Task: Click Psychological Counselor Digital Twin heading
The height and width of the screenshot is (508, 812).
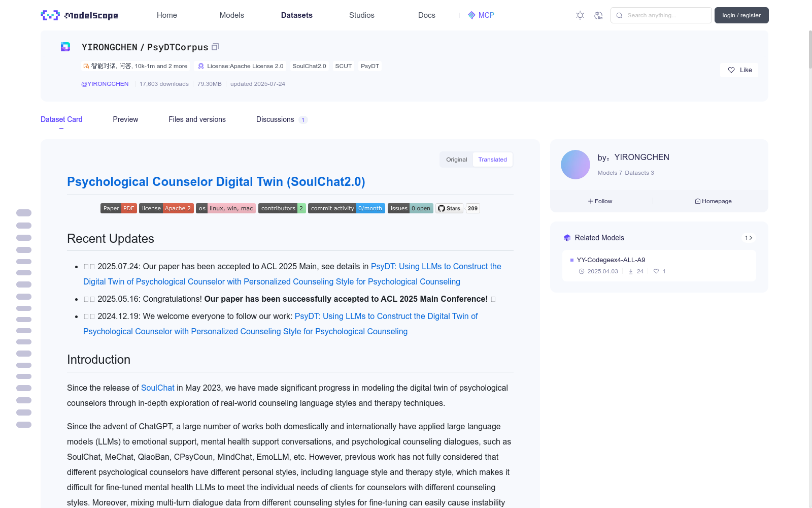Action: point(216,182)
